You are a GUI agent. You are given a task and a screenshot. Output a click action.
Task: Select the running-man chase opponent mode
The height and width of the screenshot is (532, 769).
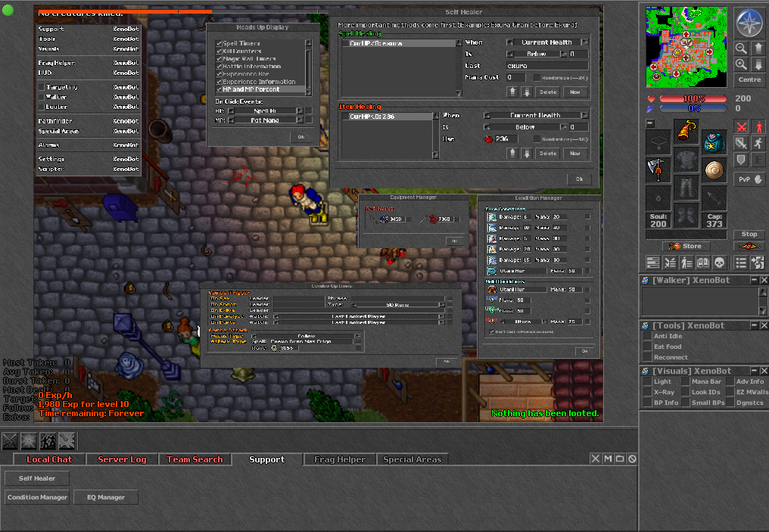pos(758,143)
